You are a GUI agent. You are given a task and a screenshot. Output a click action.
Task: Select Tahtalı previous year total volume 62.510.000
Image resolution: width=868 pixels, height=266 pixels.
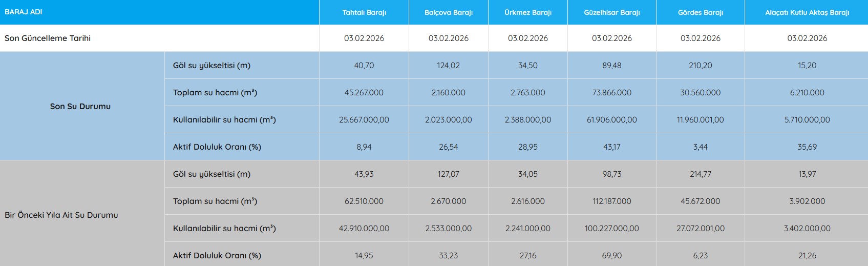coord(364,201)
